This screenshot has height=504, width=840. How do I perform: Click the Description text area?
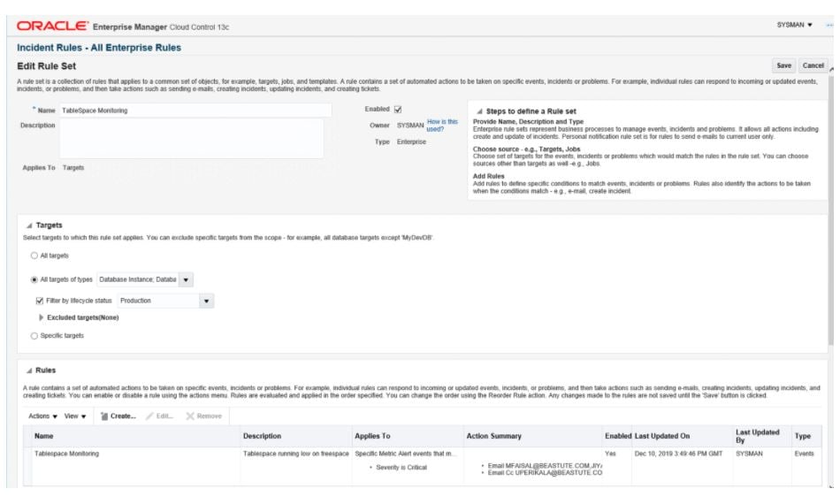(x=191, y=138)
